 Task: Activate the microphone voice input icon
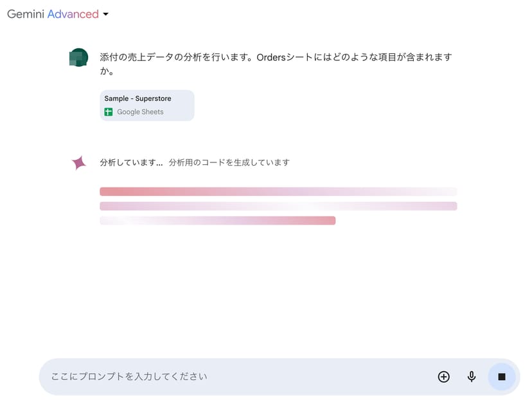click(x=472, y=377)
